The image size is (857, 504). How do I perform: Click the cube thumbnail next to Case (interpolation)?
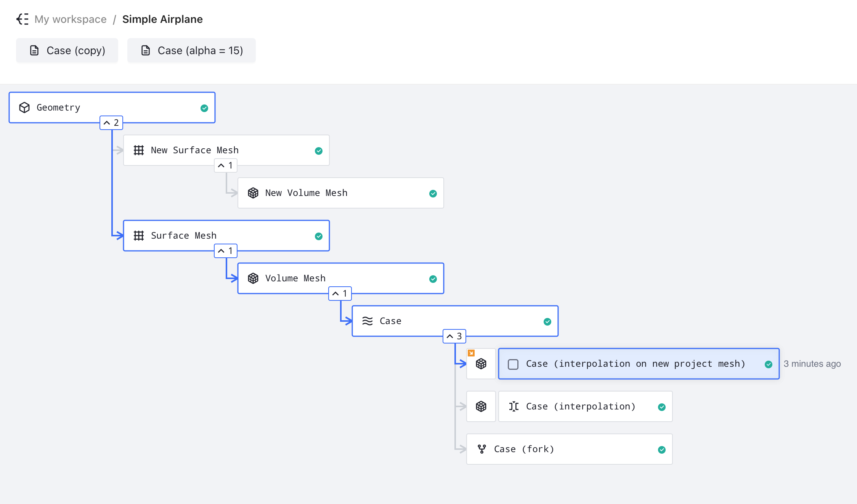pyautogui.click(x=481, y=406)
